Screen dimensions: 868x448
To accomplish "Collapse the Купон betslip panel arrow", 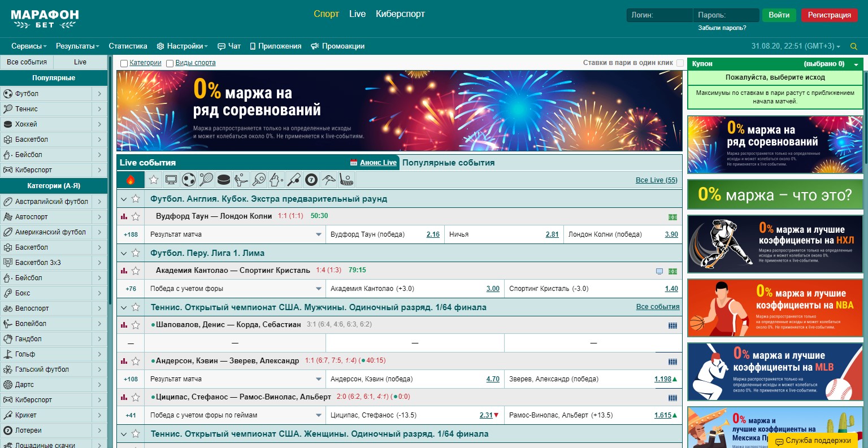I will tap(856, 64).
